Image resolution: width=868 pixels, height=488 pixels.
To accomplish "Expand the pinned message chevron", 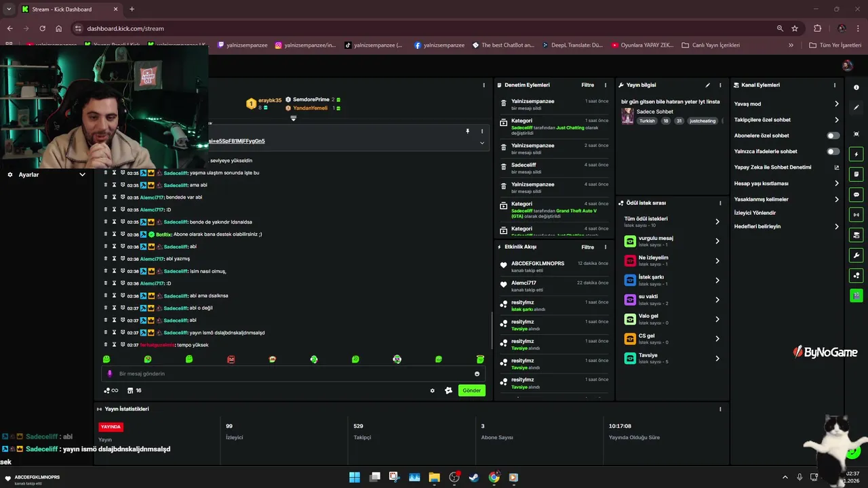I will click(482, 143).
